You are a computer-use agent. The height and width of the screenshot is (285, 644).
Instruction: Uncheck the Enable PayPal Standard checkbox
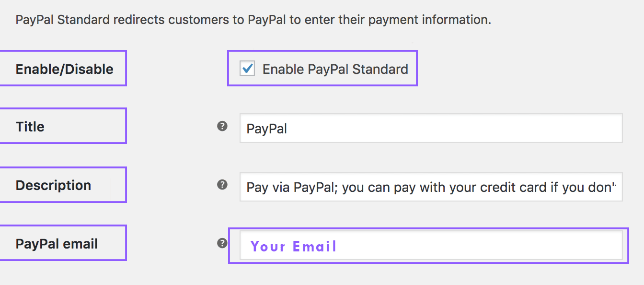pos(247,68)
